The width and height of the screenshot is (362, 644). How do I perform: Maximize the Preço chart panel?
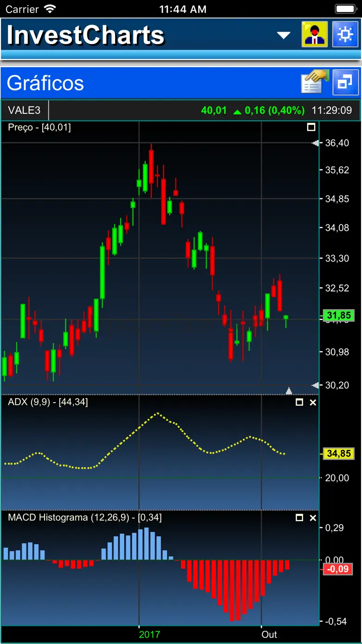[311, 127]
